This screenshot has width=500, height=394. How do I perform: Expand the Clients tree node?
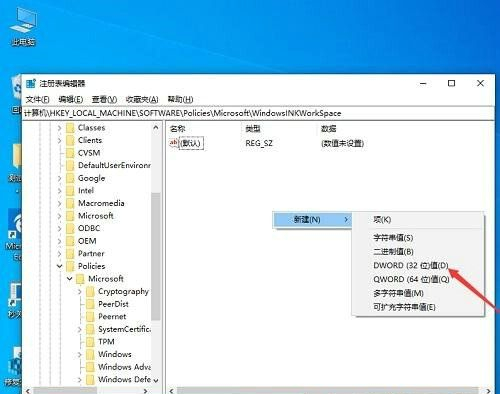coord(59,141)
